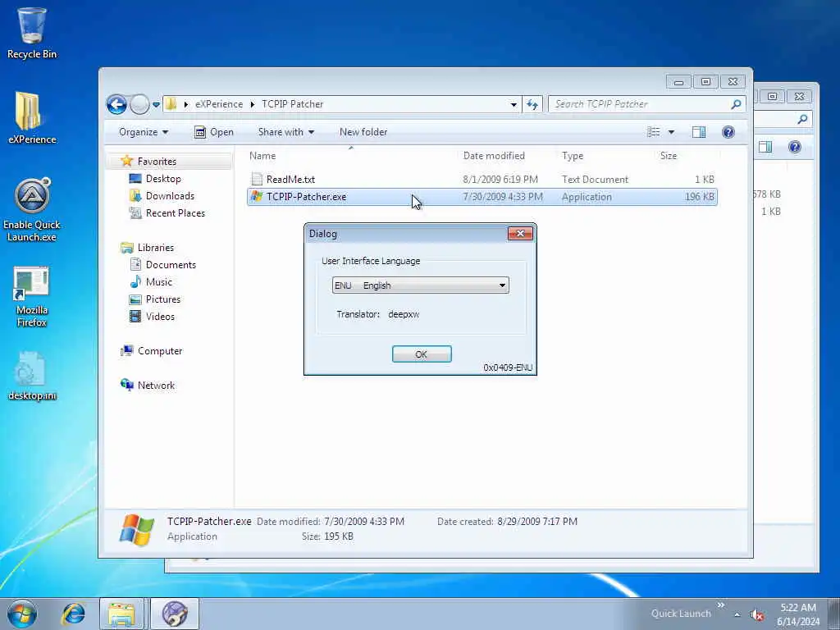Click the TCPIP Patcher taskbar button

pos(175,614)
